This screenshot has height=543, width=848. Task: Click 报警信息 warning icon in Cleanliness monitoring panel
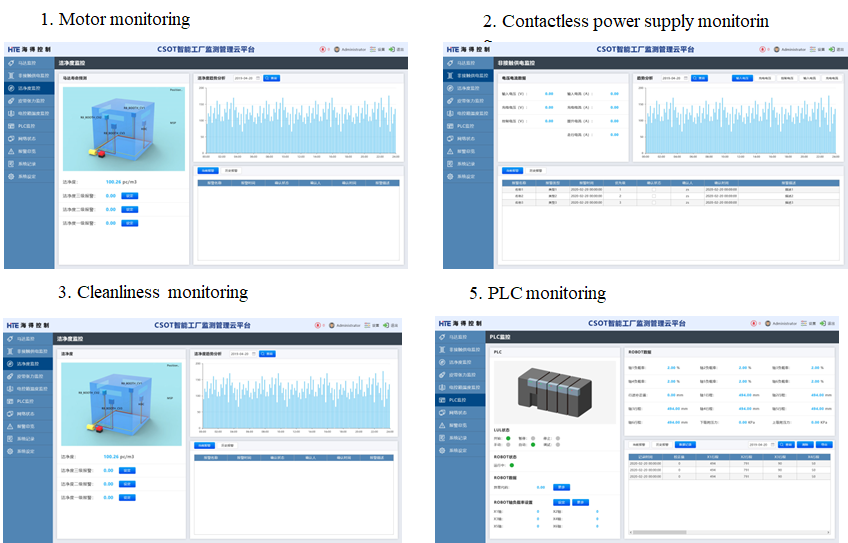coord(11,425)
